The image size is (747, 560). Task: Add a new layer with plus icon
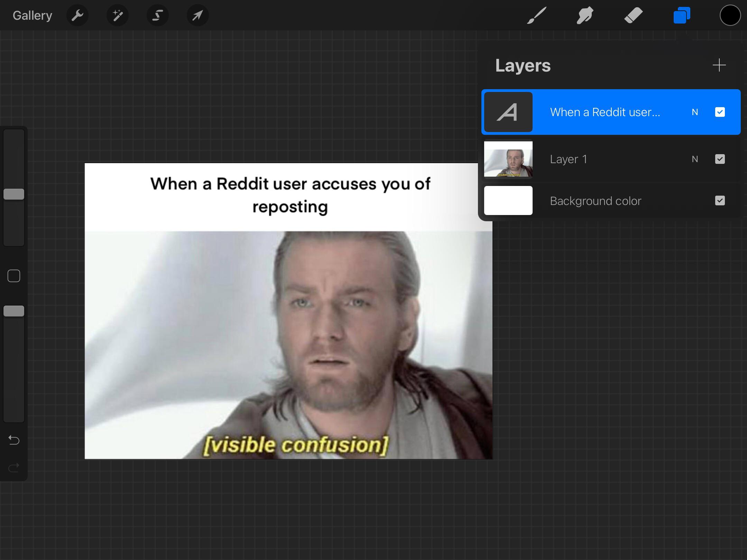719,65
